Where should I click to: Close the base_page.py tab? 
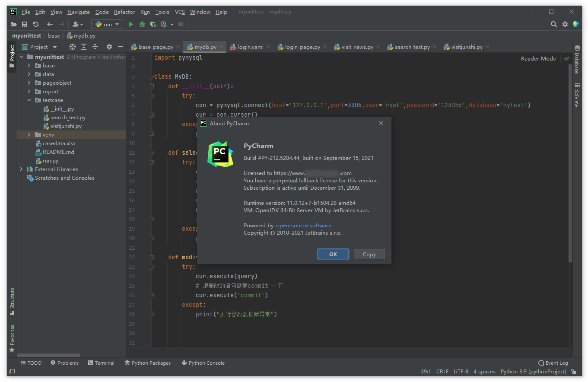point(178,47)
